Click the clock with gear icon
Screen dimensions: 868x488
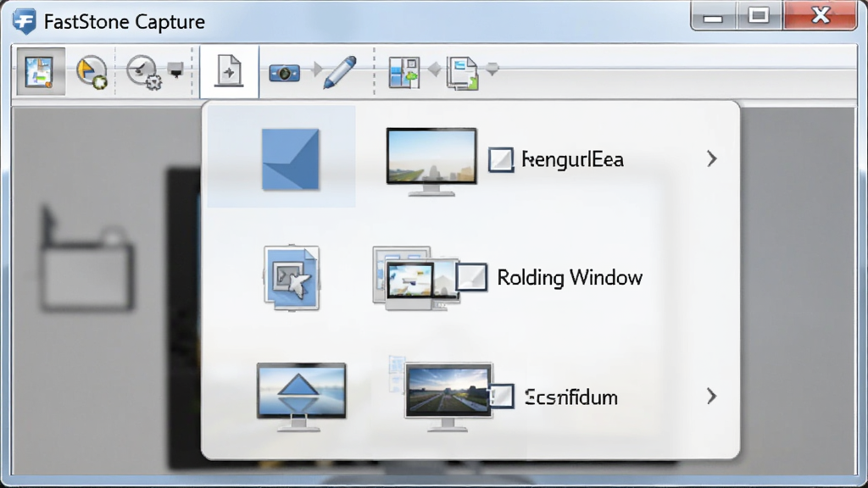point(144,72)
